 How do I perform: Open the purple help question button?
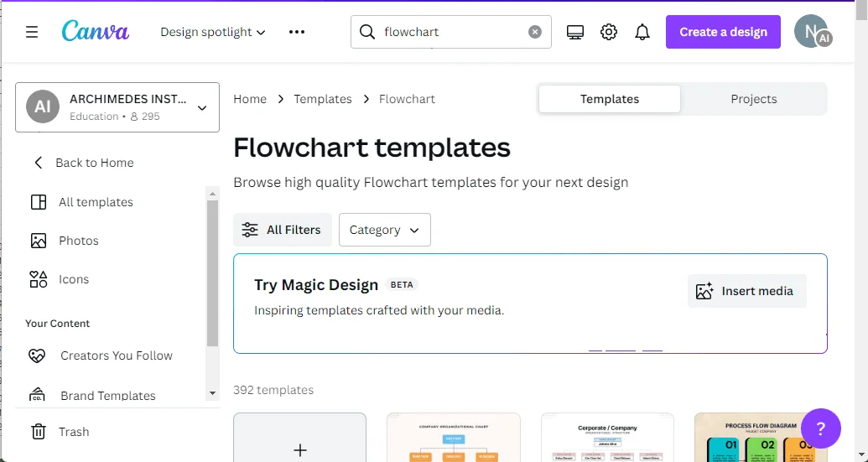(820, 428)
